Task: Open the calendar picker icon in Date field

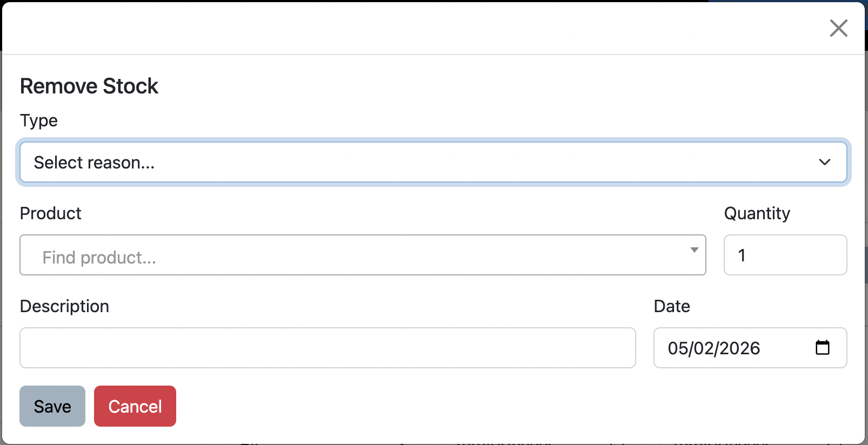Action: click(822, 347)
